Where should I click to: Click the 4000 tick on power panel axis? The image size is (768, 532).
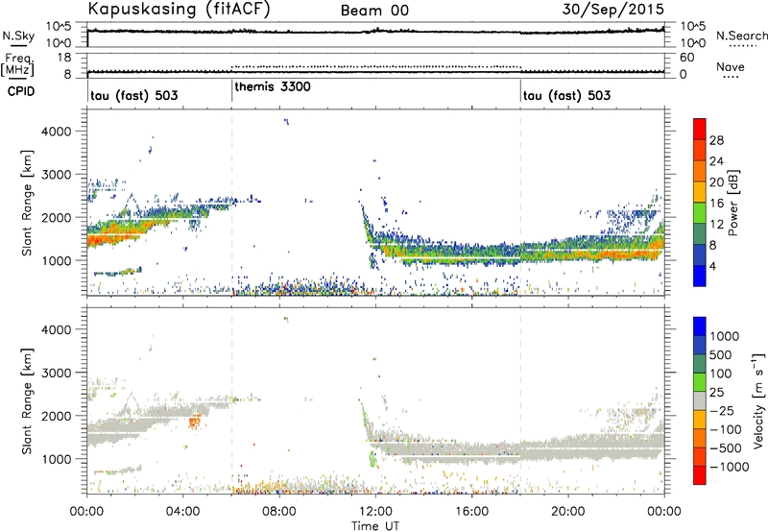click(x=57, y=132)
